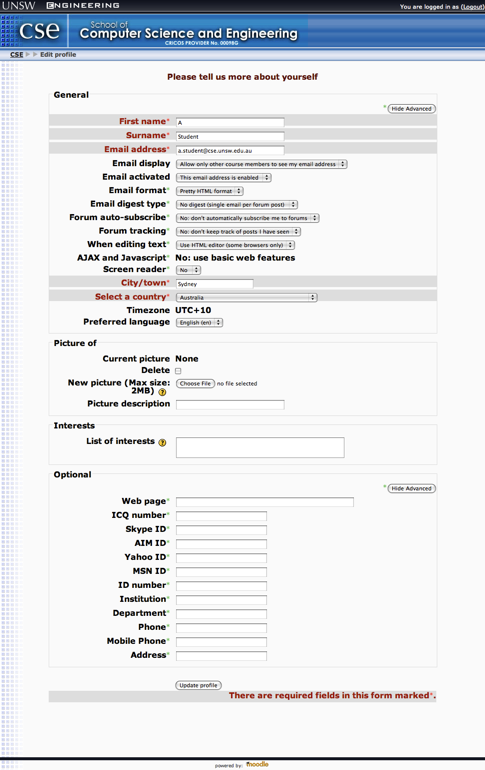
Task: Click the Phone input field
Action: [x=221, y=628]
